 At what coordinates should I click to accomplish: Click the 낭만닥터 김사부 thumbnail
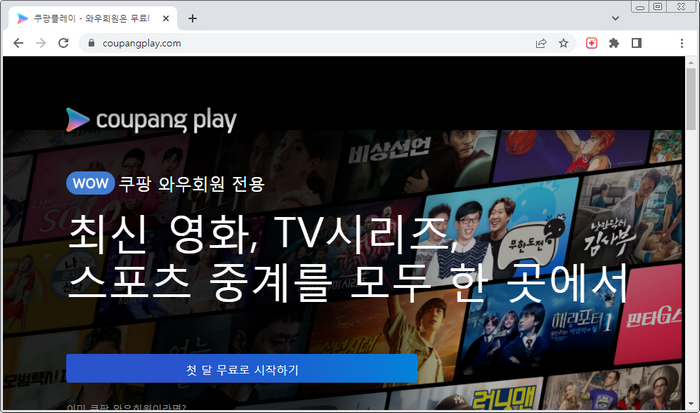tap(626, 216)
